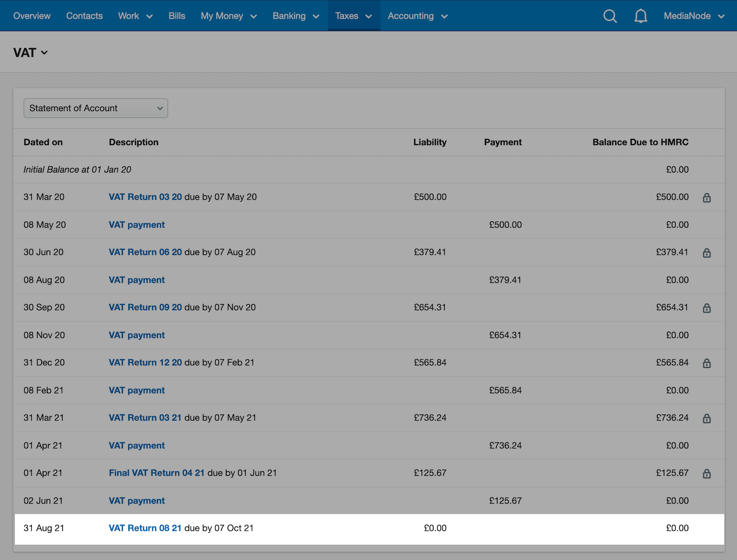737x560 pixels.
Task: Open the Banking dropdown menu
Action: coord(296,16)
